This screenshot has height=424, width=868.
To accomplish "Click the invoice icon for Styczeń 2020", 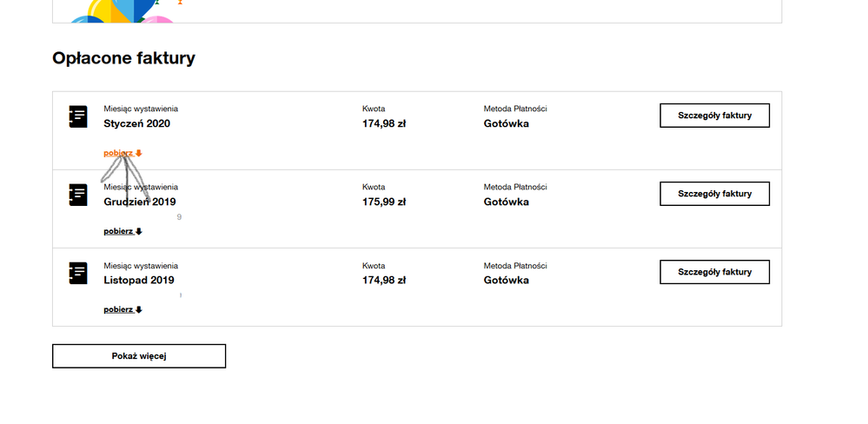I will pos(78,116).
